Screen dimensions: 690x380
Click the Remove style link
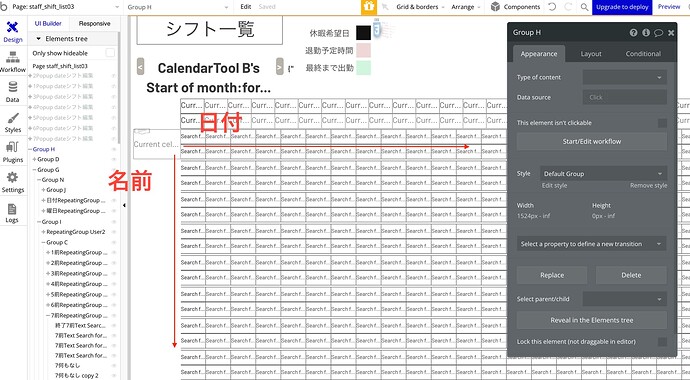[x=648, y=186]
